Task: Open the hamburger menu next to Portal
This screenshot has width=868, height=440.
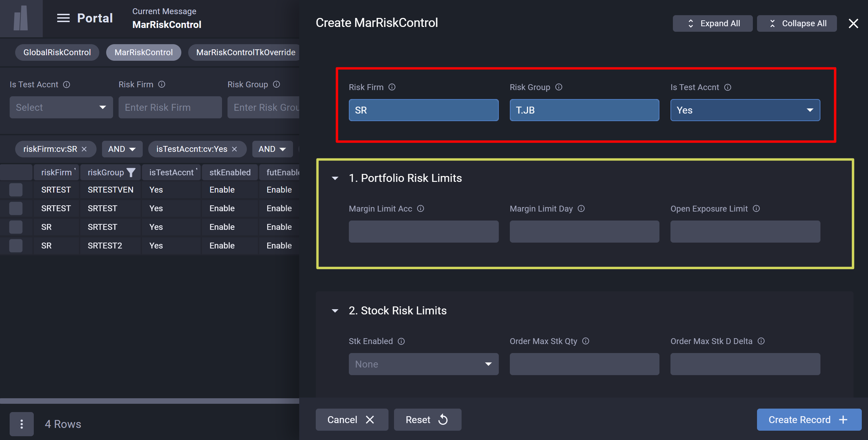Action: (63, 18)
